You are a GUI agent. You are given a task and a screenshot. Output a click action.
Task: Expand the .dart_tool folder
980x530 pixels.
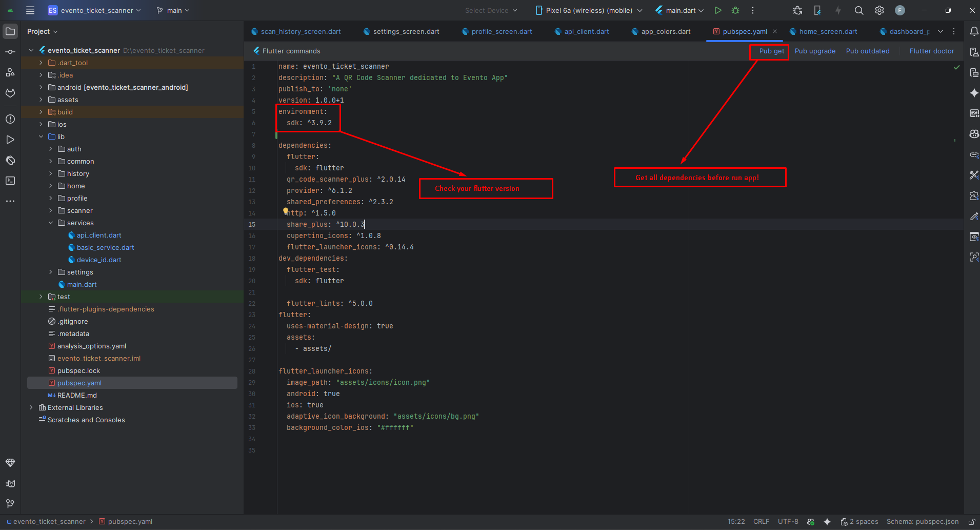(x=41, y=63)
